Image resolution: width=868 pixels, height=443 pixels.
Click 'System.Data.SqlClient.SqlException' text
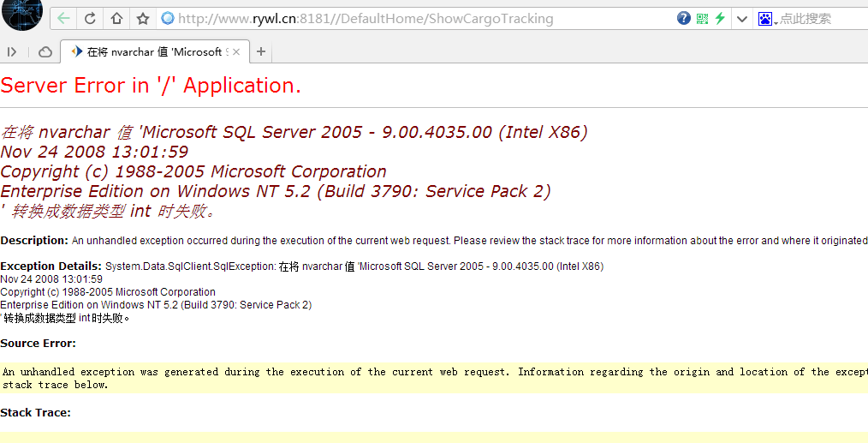click(190, 266)
